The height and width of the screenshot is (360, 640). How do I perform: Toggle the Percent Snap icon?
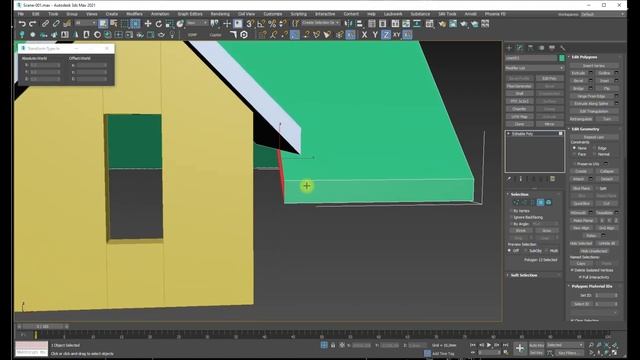[x=272, y=24]
